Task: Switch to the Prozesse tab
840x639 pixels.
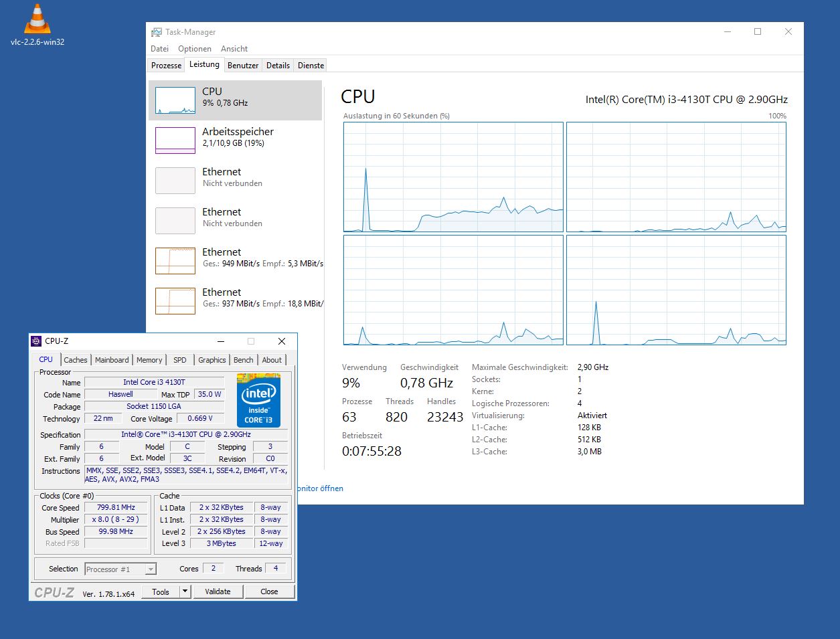Action: tap(166, 66)
